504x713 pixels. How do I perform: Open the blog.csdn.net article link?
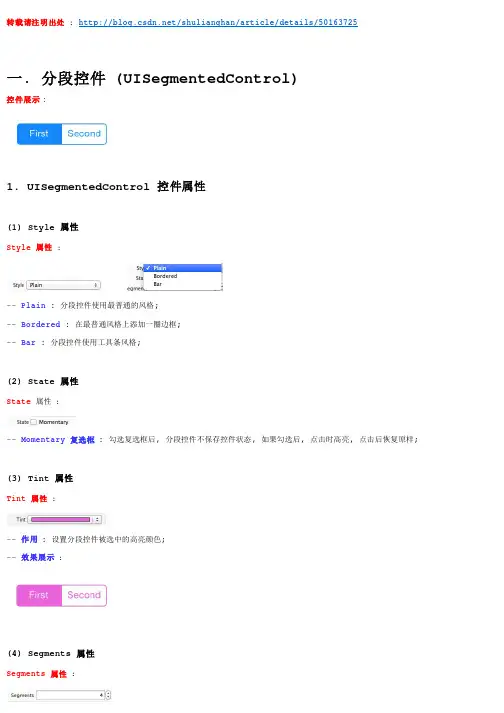click(218, 22)
